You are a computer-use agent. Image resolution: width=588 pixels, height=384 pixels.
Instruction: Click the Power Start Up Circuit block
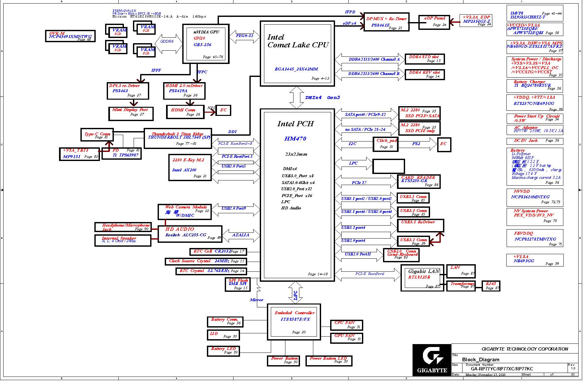pos(535,118)
